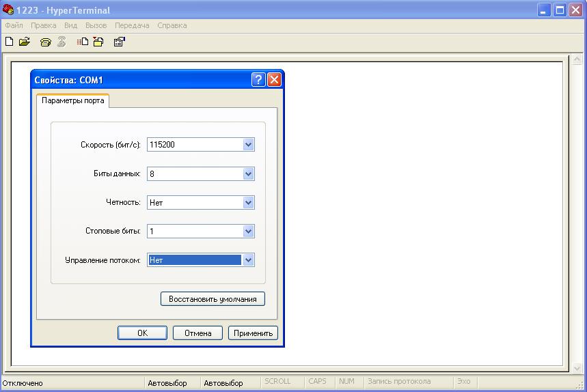
Task: Click the Call telephone toolbar icon
Action: pos(45,42)
